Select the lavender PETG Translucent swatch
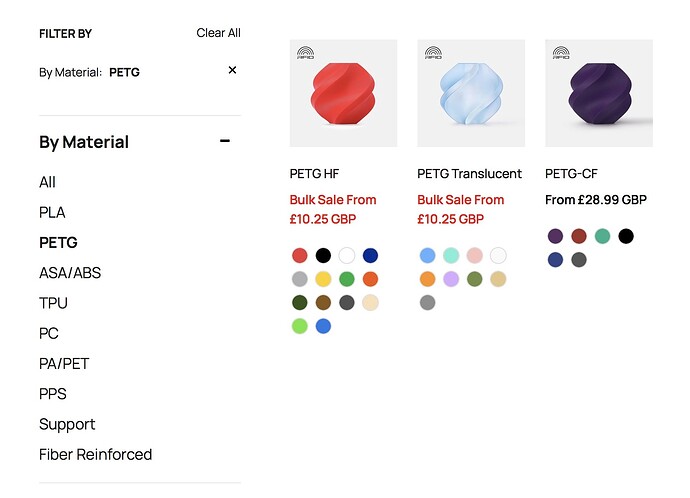Viewport: 690px width, 498px height. (x=451, y=279)
